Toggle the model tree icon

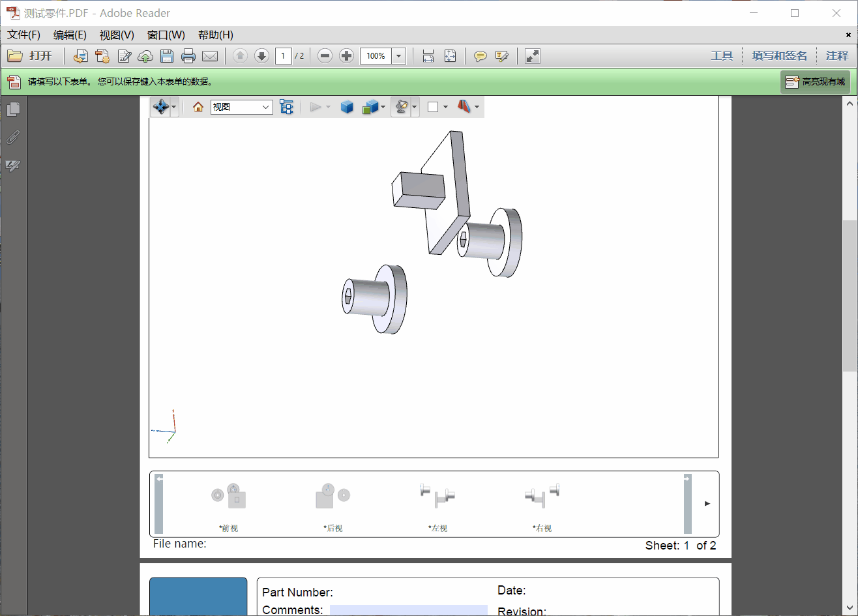tap(286, 107)
